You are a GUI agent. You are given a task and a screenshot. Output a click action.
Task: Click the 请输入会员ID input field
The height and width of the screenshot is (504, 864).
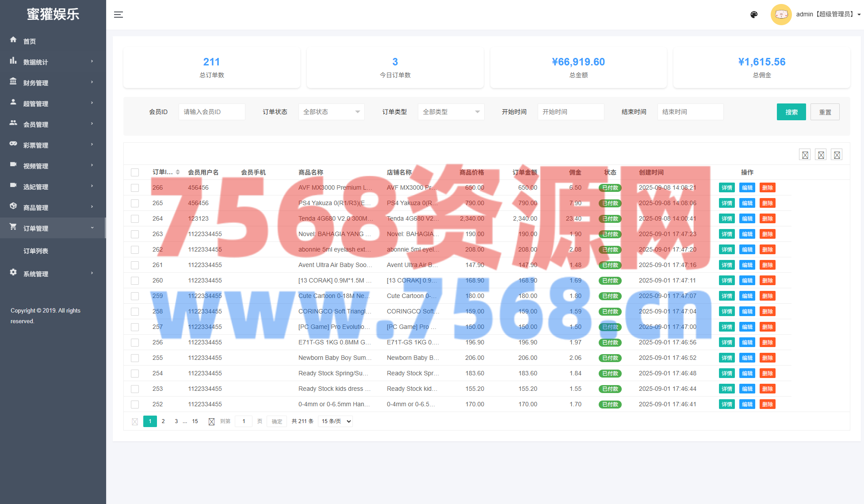[212, 112]
